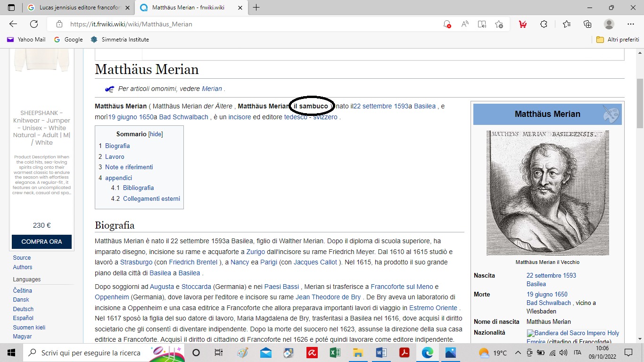644x362 pixels.
Task: Close the Matthäus Merian tab
Action: point(240,8)
